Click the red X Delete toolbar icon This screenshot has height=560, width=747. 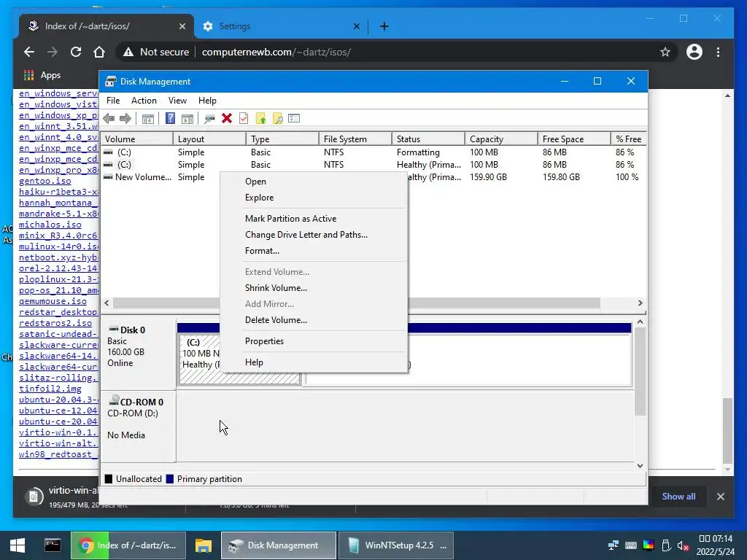tap(227, 119)
